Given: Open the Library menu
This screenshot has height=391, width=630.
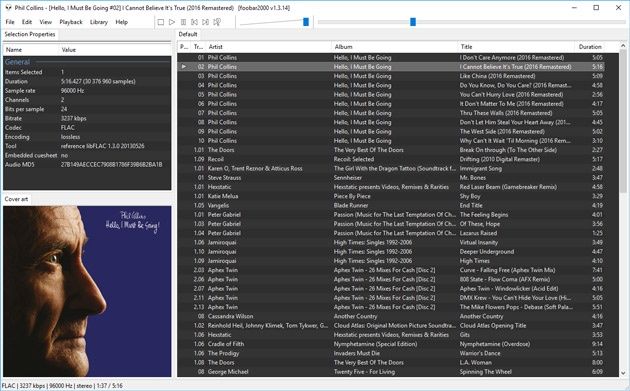Looking at the screenshot, I should pos(99,22).
